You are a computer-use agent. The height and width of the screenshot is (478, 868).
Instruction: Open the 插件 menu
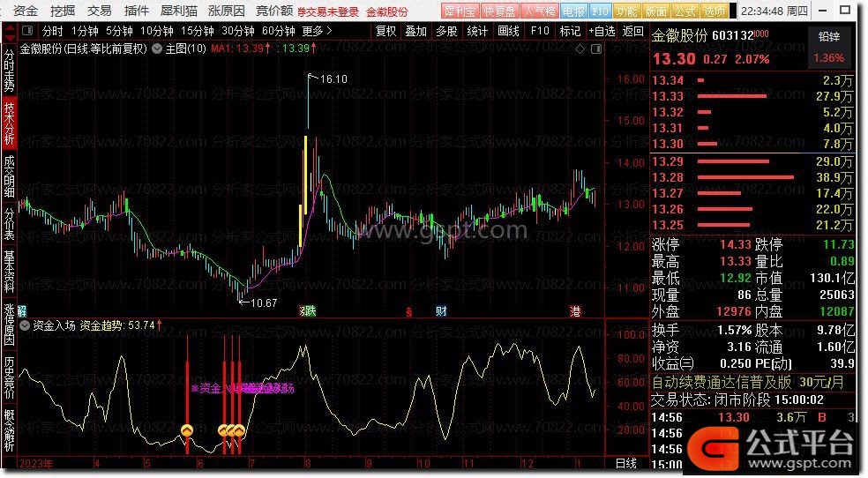point(136,11)
